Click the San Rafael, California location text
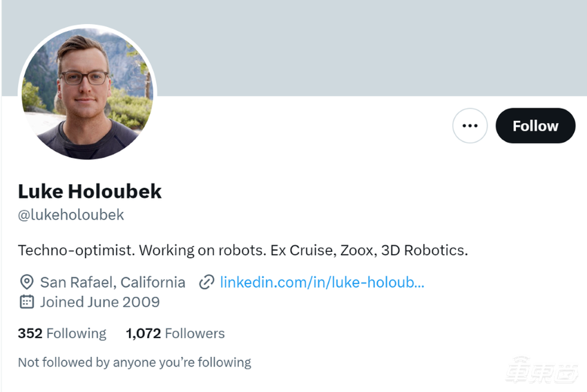This screenshot has width=587, height=392. click(113, 282)
